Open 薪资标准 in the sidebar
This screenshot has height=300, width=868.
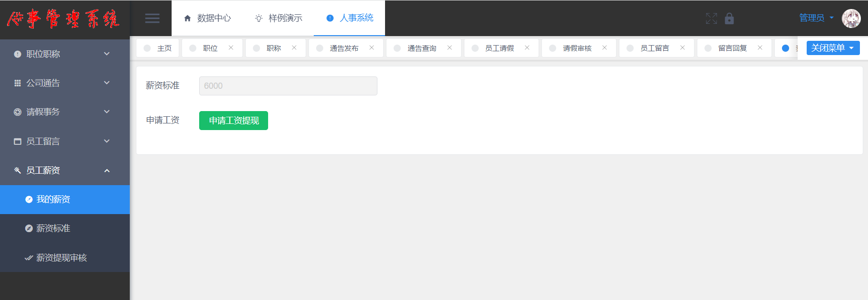(x=65, y=228)
